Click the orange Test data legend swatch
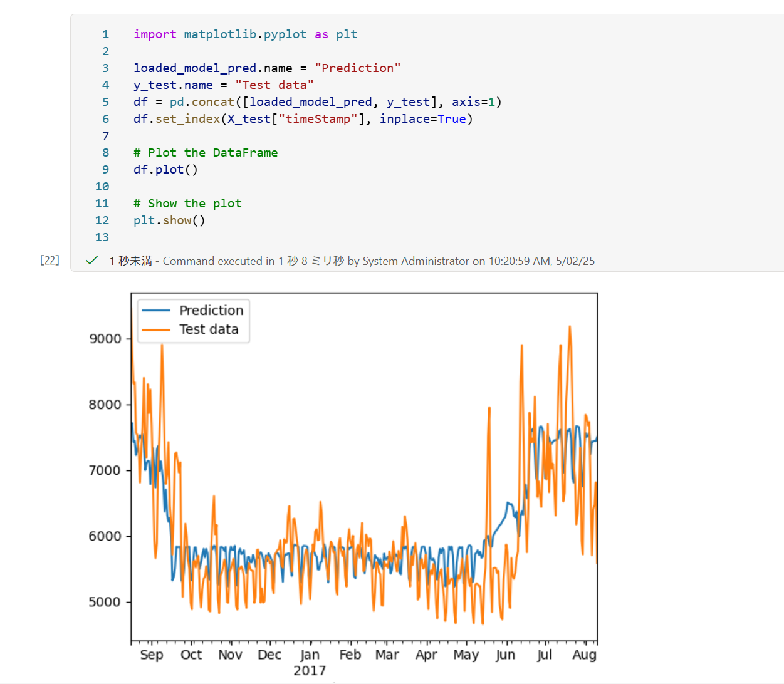 [x=156, y=329]
